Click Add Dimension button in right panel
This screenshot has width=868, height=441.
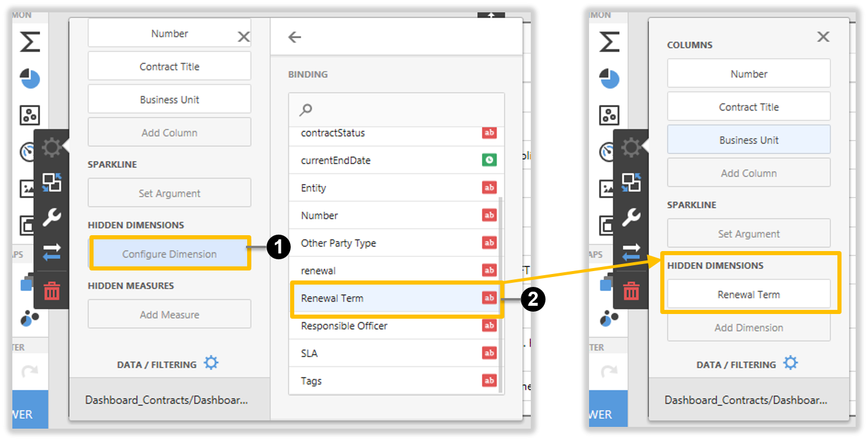tap(749, 328)
